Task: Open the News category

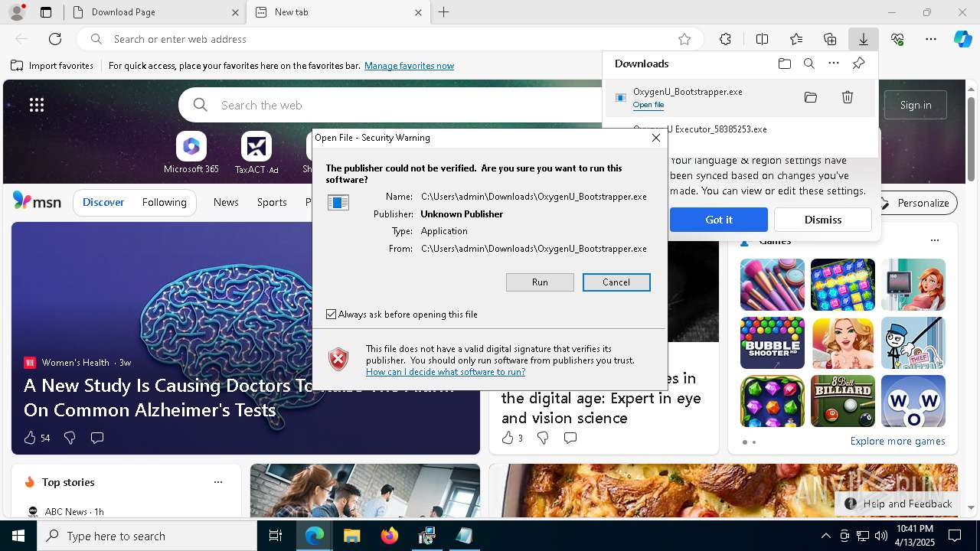Action: [x=226, y=202]
